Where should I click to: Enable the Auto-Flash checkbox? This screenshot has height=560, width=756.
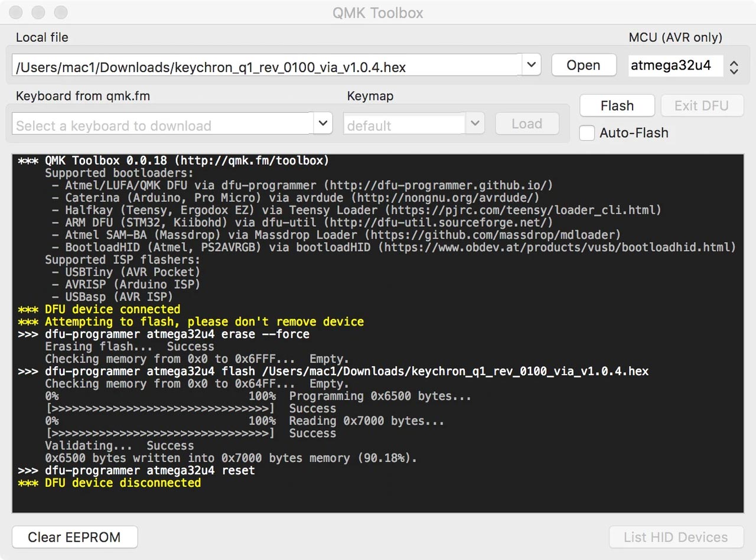(x=586, y=134)
